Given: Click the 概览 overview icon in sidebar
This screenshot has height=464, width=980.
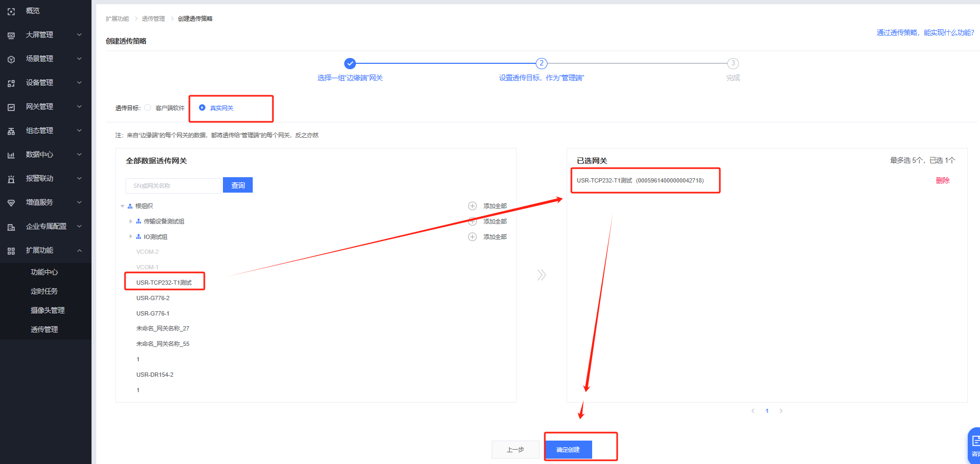Looking at the screenshot, I should click(x=11, y=11).
